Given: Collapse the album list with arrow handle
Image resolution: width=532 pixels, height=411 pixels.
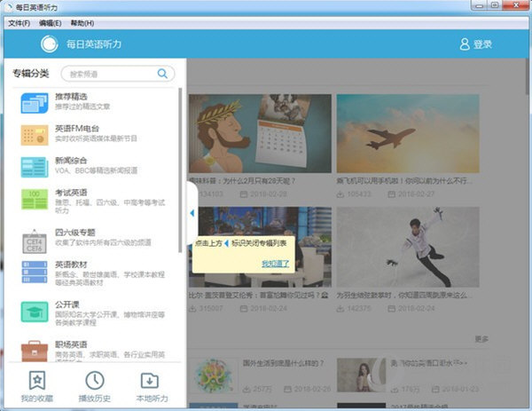Looking at the screenshot, I should [x=192, y=213].
